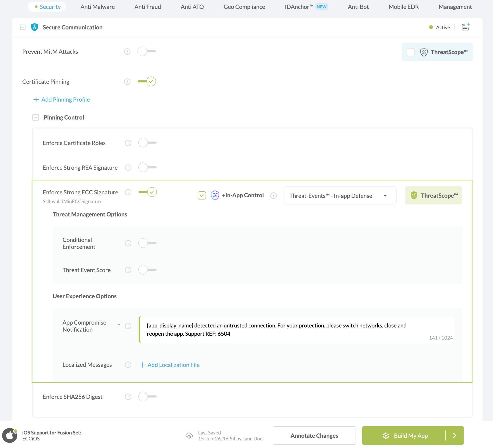Image resolution: width=493 pixels, height=448 pixels.
Task: Enable Enforce SHA256 Digest switch
Action: click(x=148, y=397)
